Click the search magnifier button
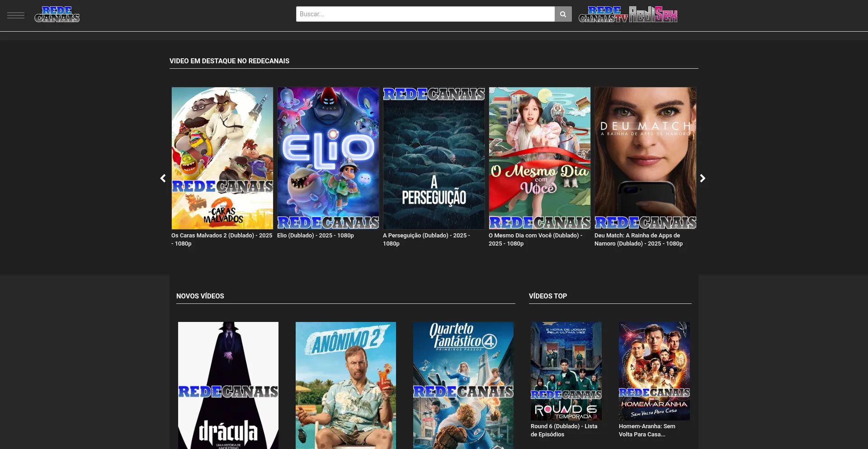This screenshot has height=449, width=868. pos(563,14)
